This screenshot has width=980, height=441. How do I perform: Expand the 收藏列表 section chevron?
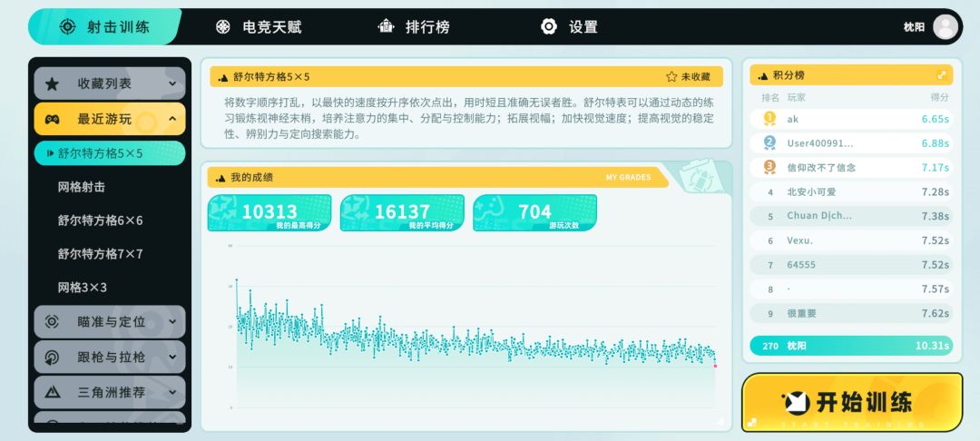172,83
